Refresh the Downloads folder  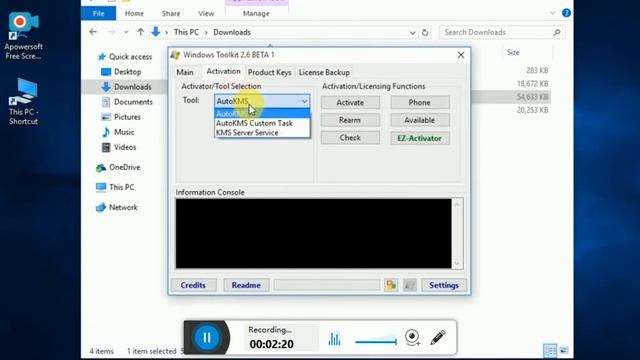point(425,33)
